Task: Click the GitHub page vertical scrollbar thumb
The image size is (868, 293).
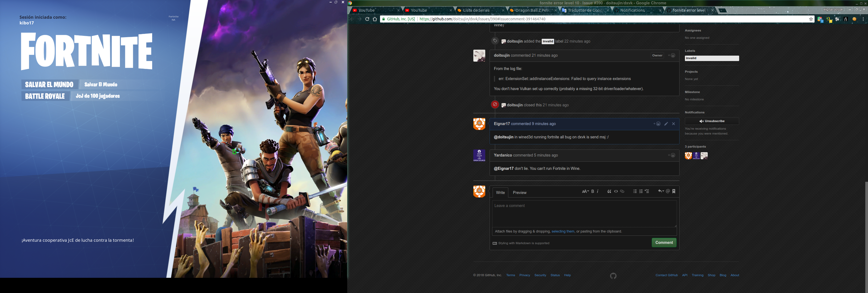Action: tap(866, 237)
